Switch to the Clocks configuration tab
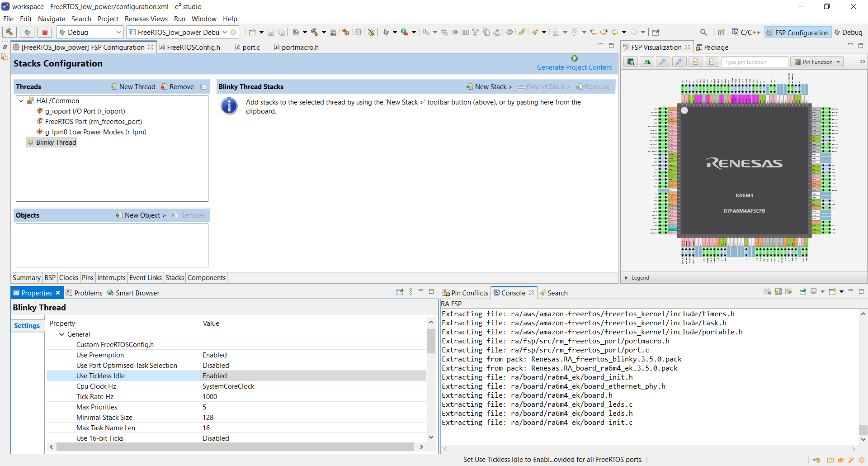 [69, 278]
